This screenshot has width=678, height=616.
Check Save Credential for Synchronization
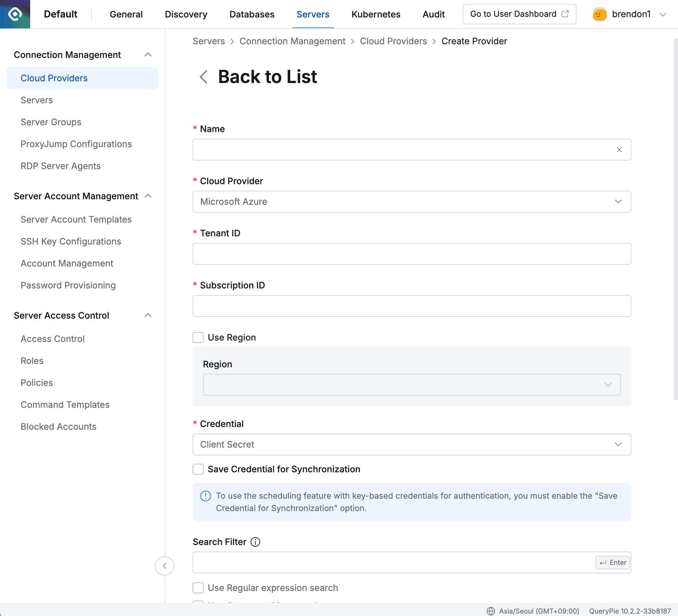coord(198,469)
